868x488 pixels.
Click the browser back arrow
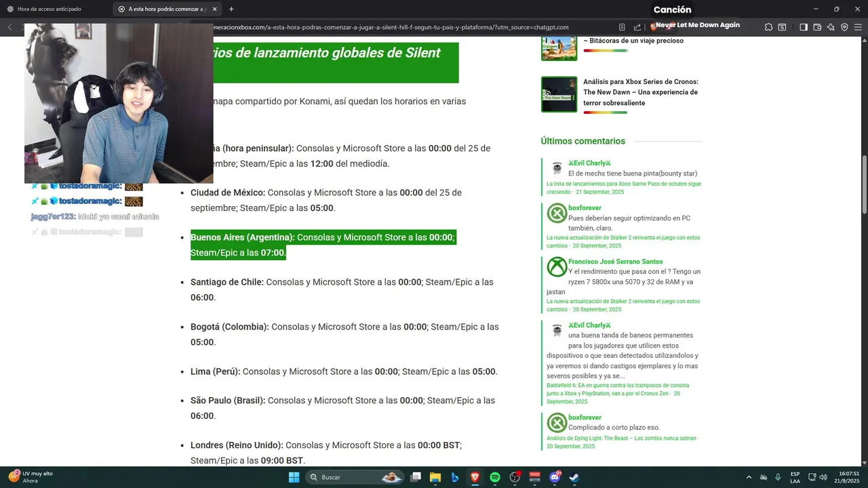pos(9,27)
